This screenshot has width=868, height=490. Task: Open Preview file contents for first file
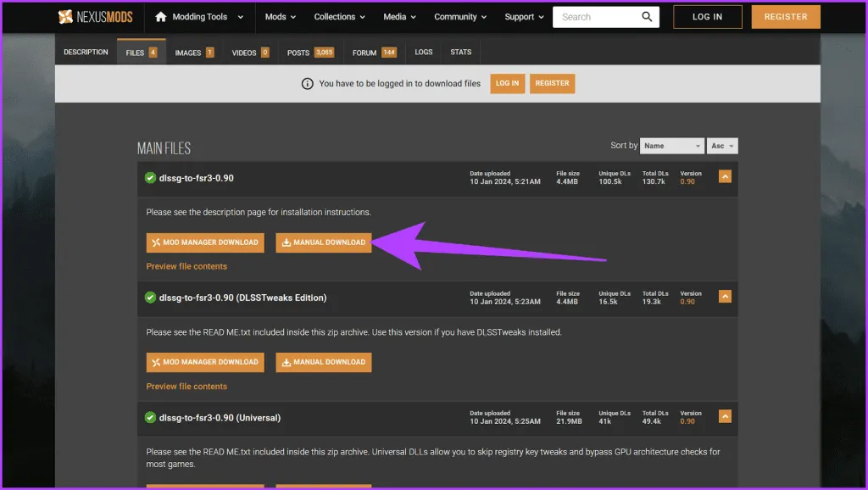point(186,266)
